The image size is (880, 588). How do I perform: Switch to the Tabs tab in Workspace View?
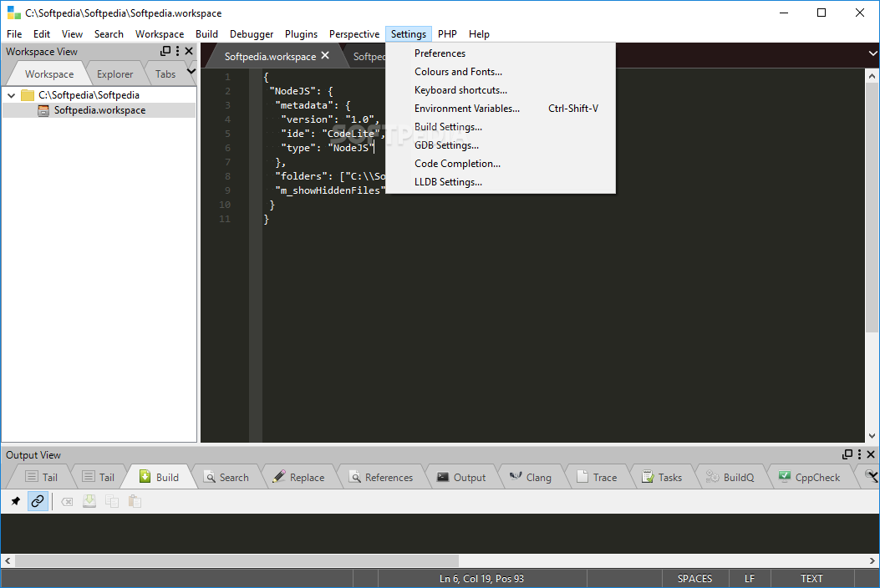[x=165, y=74]
